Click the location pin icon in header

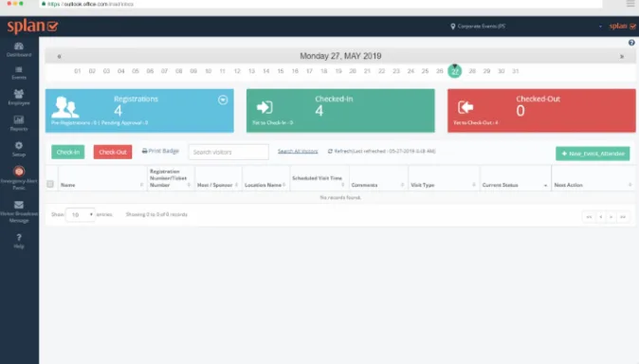point(453,27)
